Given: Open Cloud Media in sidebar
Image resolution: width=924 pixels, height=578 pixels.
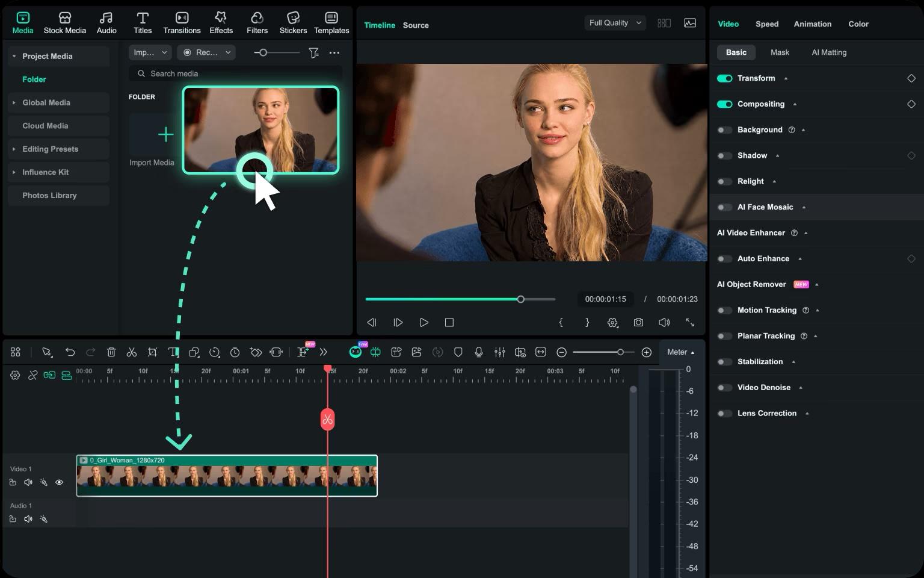Looking at the screenshot, I should [x=58, y=126].
